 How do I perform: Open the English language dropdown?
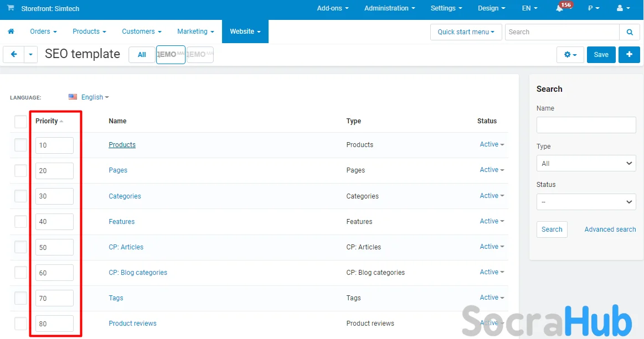coord(90,97)
